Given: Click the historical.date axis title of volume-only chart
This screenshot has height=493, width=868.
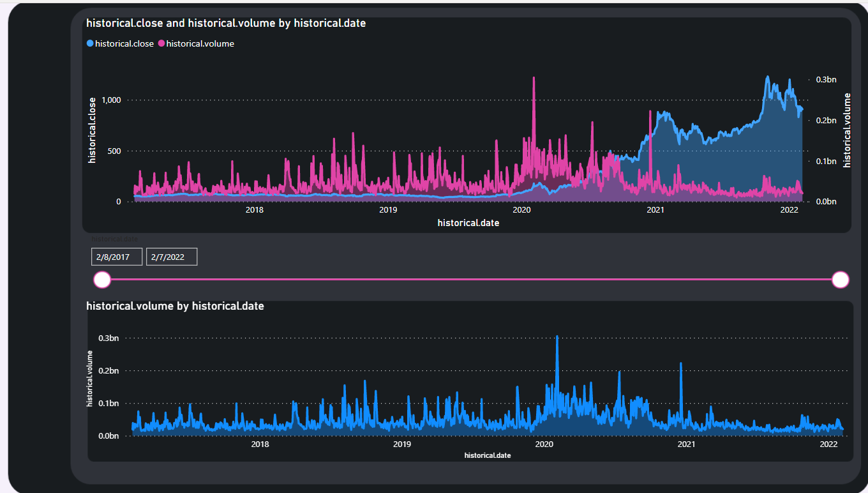Looking at the screenshot, I should pos(488,456).
